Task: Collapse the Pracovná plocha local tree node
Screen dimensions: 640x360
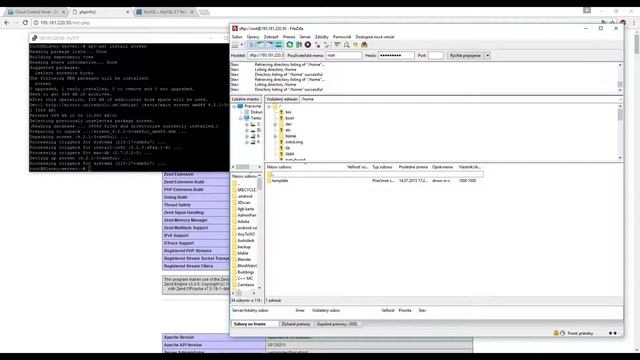Action: coord(234,107)
